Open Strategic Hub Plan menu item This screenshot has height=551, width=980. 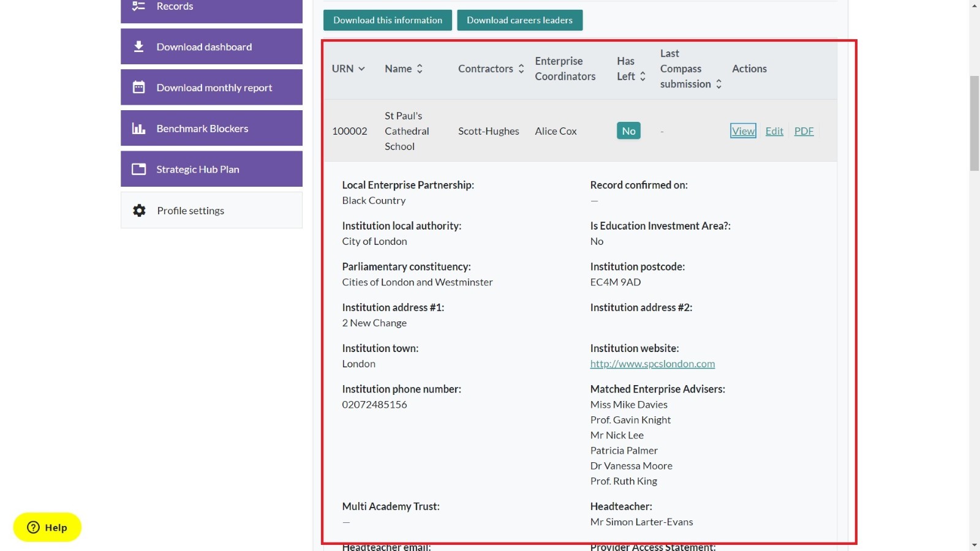coord(211,169)
